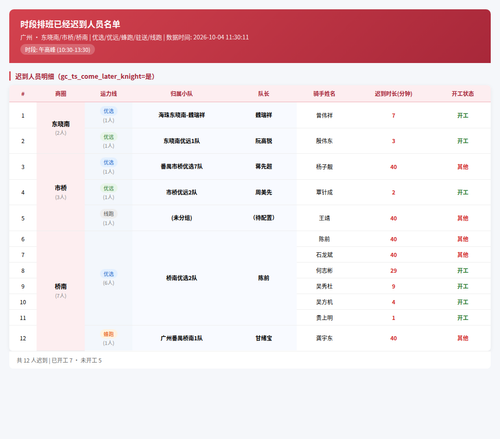Select team cell 东晓南优选1队
500x439 pixels.
pyautogui.click(x=181, y=141)
